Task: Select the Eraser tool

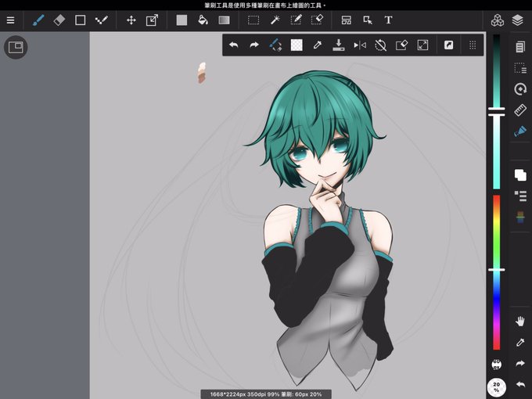Action: tap(59, 20)
